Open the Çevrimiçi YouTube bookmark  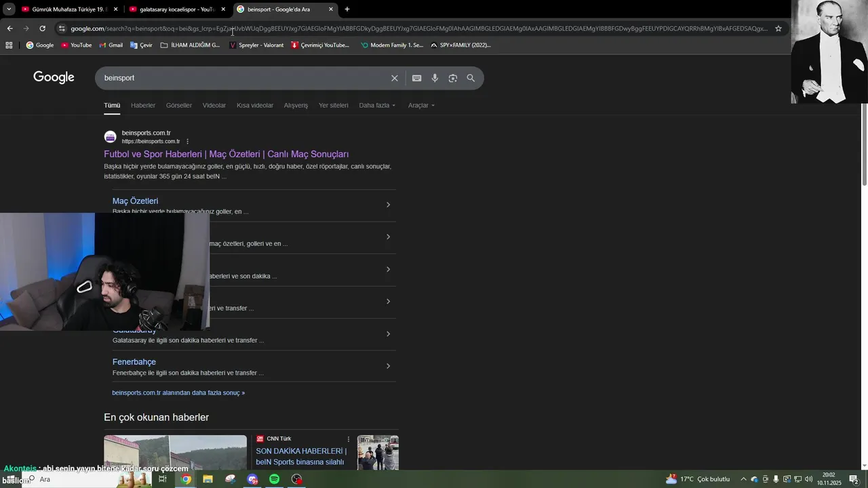pos(320,45)
